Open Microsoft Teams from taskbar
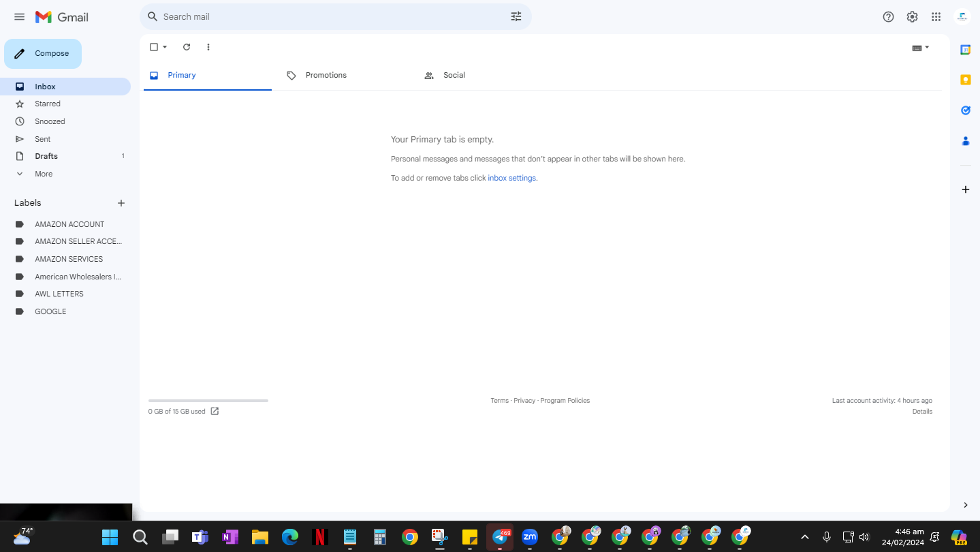 coord(200,537)
